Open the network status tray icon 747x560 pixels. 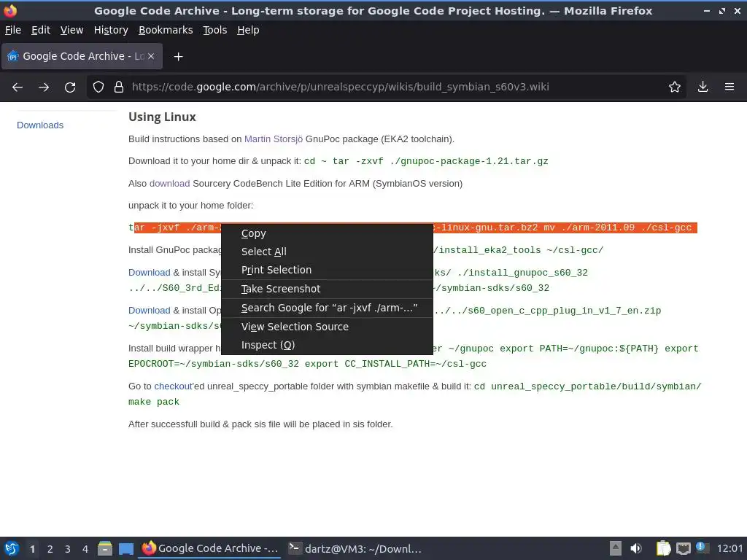[683, 548]
